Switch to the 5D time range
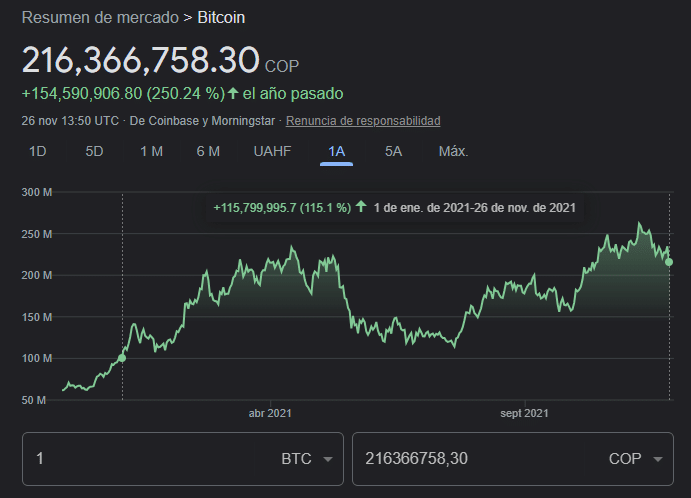The height and width of the screenshot is (498, 691). pyautogui.click(x=94, y=152)
